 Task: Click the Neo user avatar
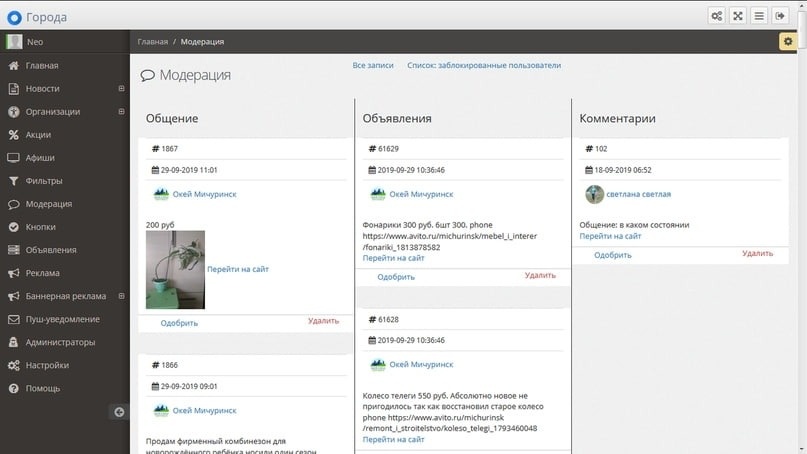point(14,41)
